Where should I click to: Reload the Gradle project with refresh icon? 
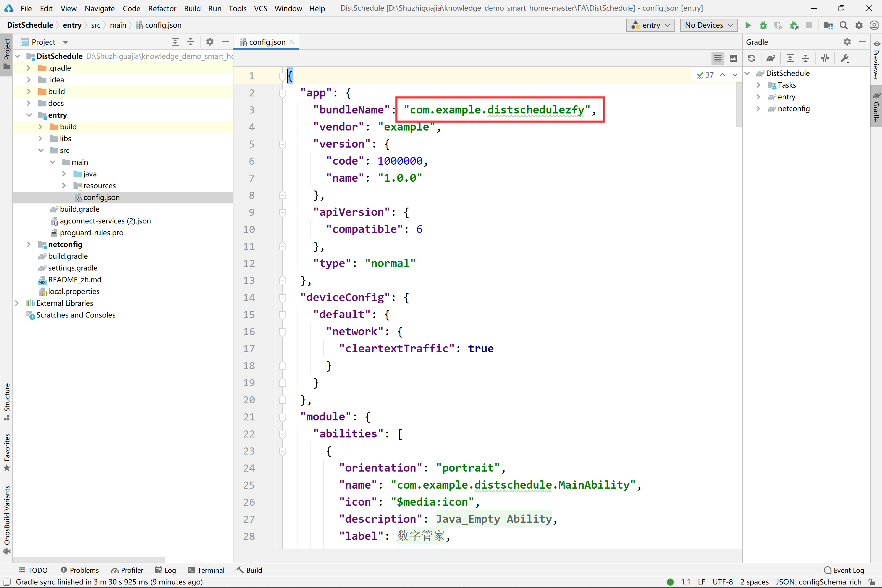(751, 58)
